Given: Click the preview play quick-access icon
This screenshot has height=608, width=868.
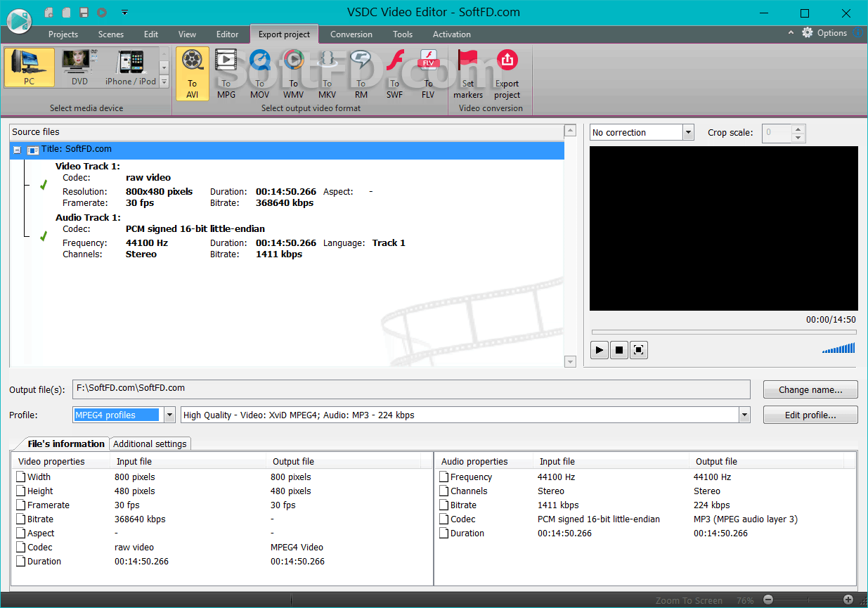Looking at the screenshot, I should 102,12.
